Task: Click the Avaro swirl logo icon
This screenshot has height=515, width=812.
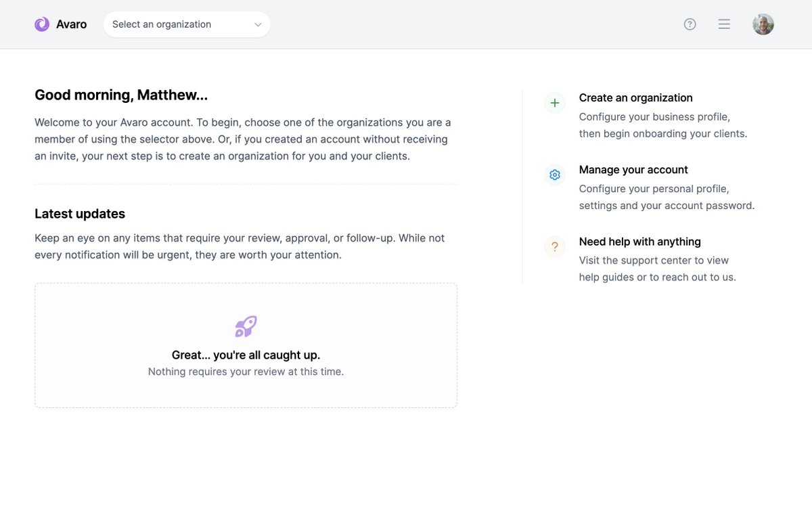Action: click(42, 24)
